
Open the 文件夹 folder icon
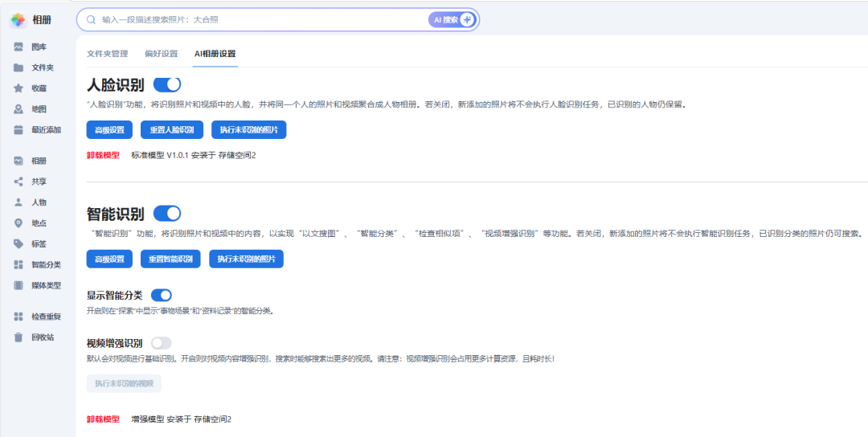pos(18,67)
